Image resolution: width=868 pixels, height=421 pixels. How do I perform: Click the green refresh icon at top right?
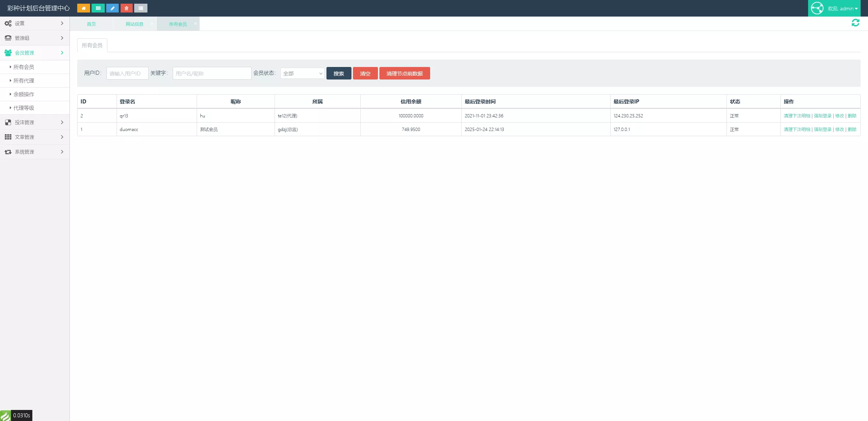(x=855, y=23)
